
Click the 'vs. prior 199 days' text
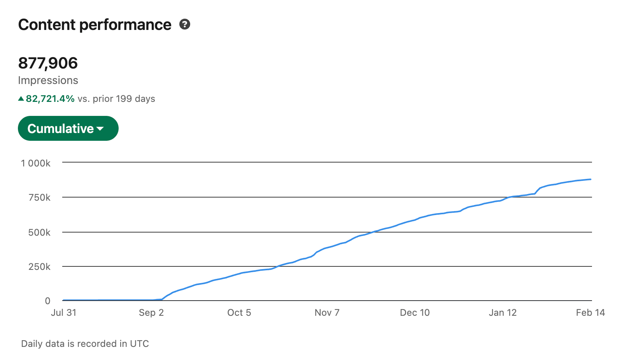pyautogui.click(x=116, y=99)
